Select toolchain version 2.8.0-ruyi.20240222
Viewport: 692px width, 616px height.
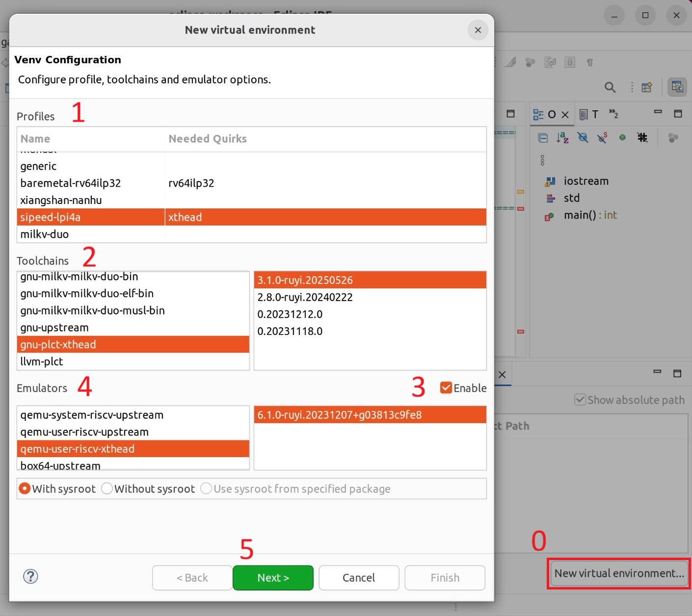[305, 297]
